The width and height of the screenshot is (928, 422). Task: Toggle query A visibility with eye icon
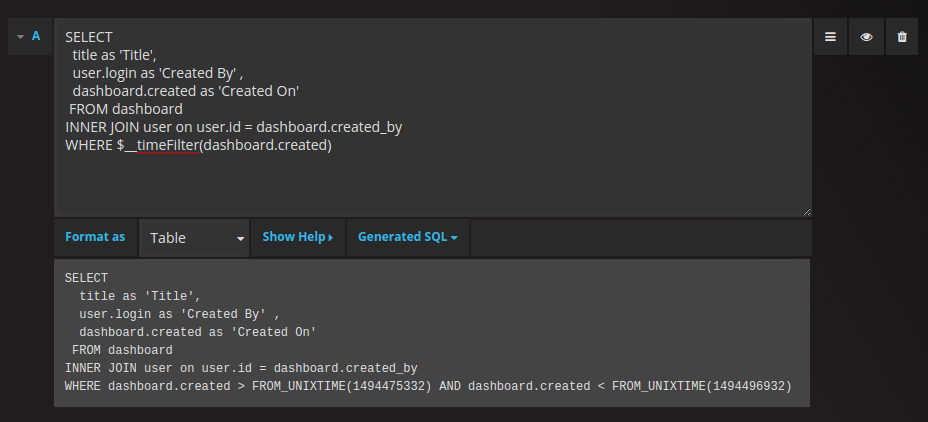tap(866, 37)
